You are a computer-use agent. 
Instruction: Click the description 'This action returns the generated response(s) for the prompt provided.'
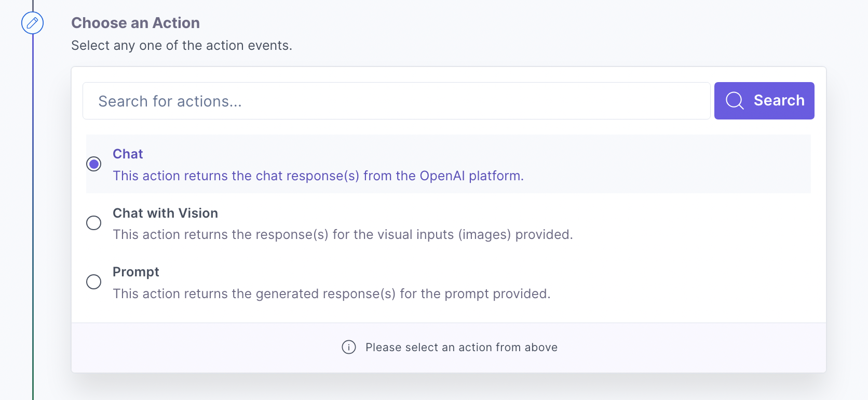pyautogui.click(x=332, y=294)
